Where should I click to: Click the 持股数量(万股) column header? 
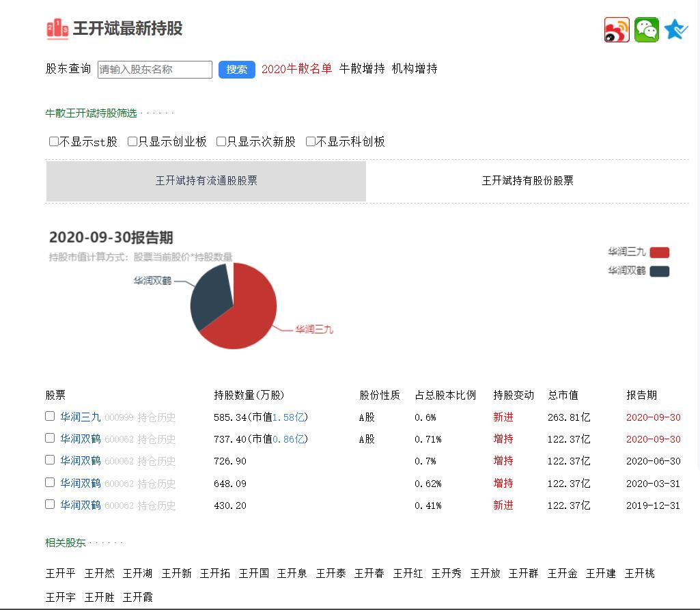pos(249,396)
